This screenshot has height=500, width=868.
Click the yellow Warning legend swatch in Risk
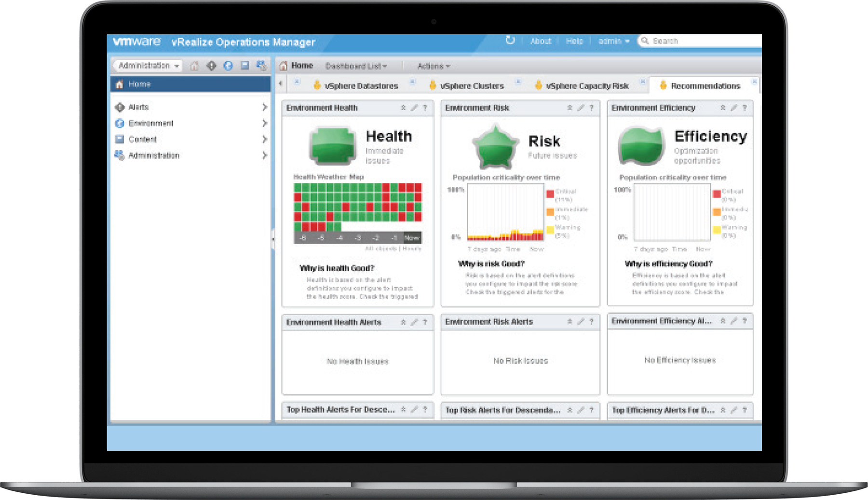pos(550,230)
